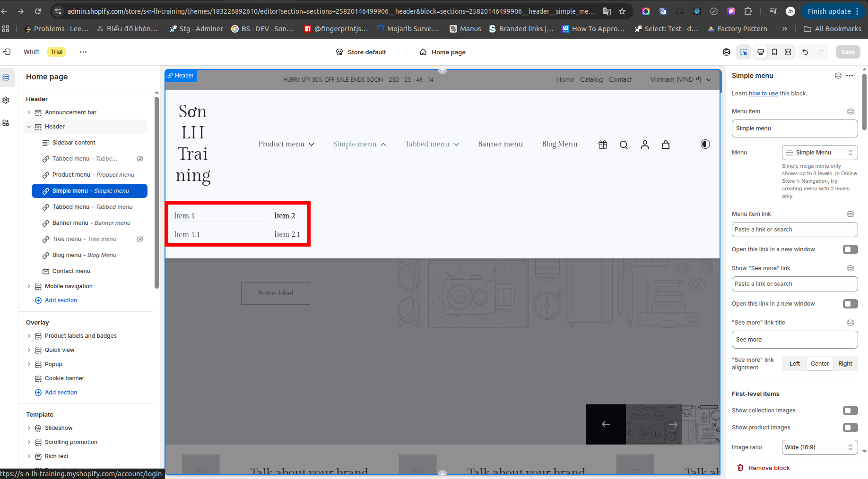Expand the Slideshow section
This screenshot has width=868, height=479.
[29, 428]
